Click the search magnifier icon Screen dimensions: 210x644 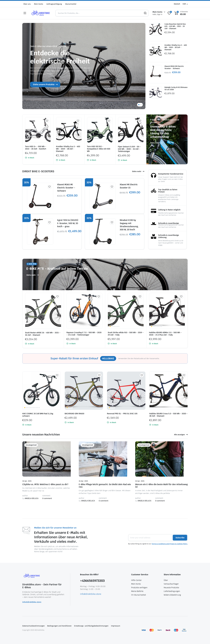click(x=145, y=13)
